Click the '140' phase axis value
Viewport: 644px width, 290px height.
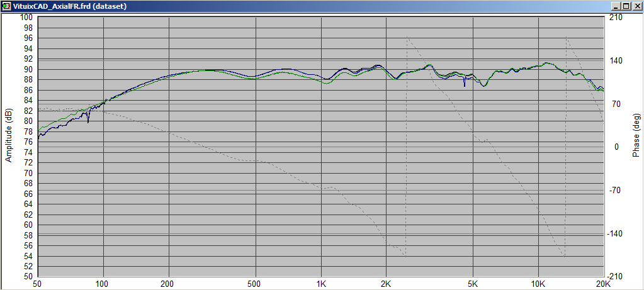[616, 61]
